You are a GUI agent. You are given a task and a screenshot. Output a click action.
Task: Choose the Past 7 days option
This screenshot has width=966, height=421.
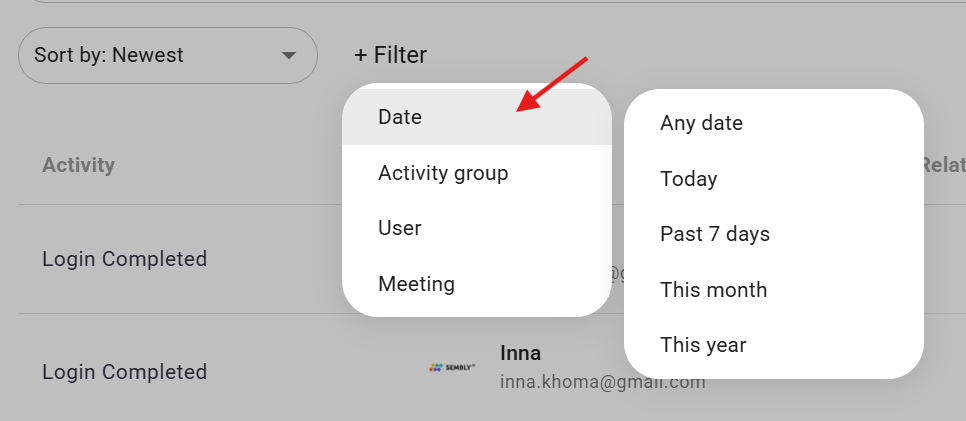pyautogui.click(x=714, y=234)
